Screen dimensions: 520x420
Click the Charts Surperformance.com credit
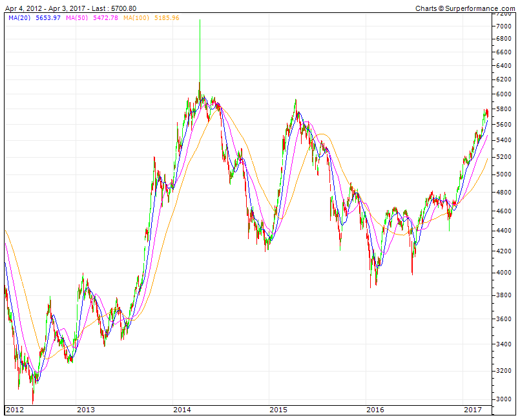click(x=465, y=8)
